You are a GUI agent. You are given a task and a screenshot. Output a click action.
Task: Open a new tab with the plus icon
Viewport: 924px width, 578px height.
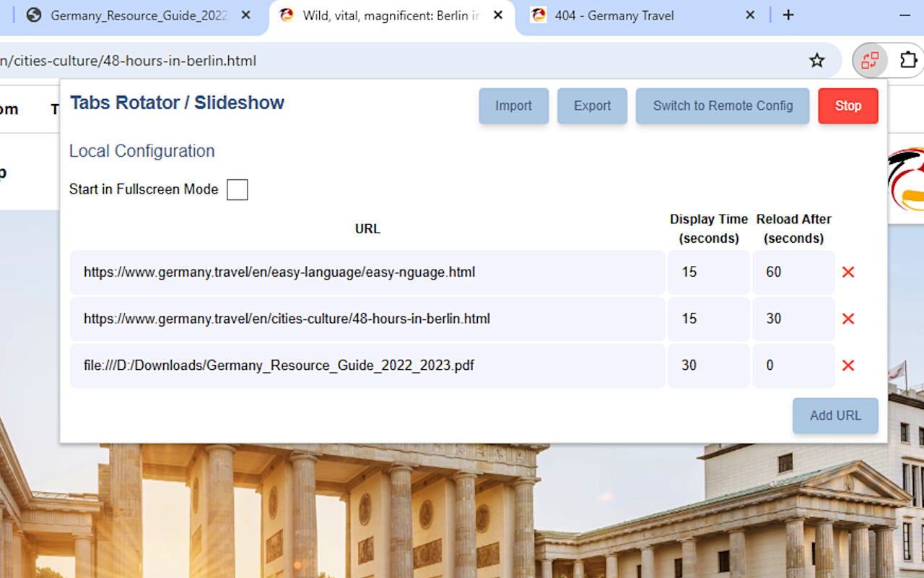[788, 14]
